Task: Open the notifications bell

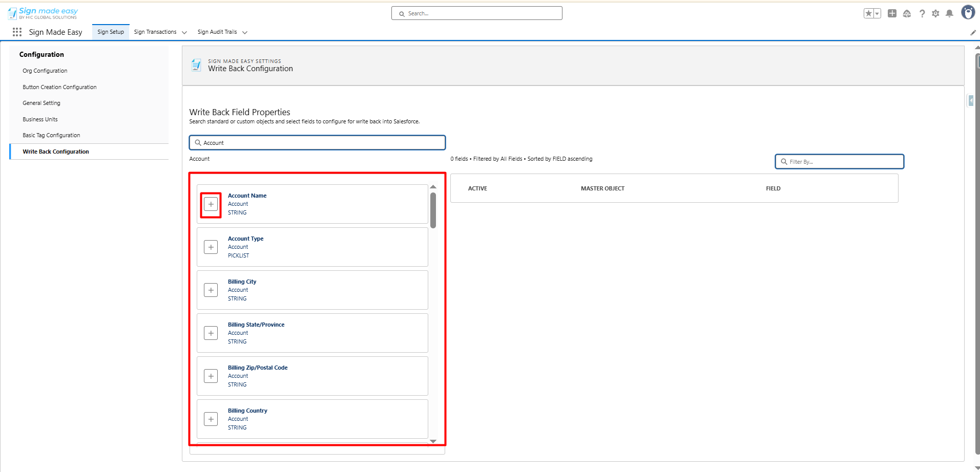Action: click(949, 14)
